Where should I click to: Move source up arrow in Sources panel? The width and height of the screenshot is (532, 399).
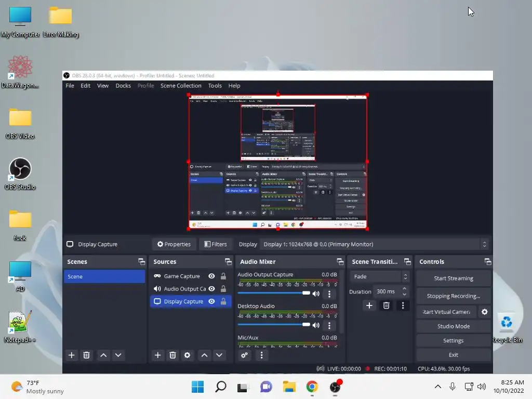[x=204, y=355]
